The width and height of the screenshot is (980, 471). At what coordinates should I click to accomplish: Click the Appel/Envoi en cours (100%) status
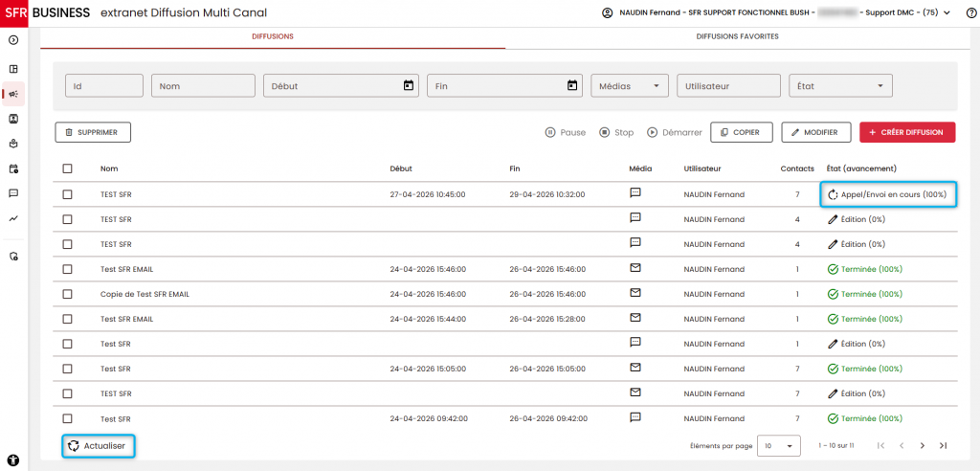889,194
